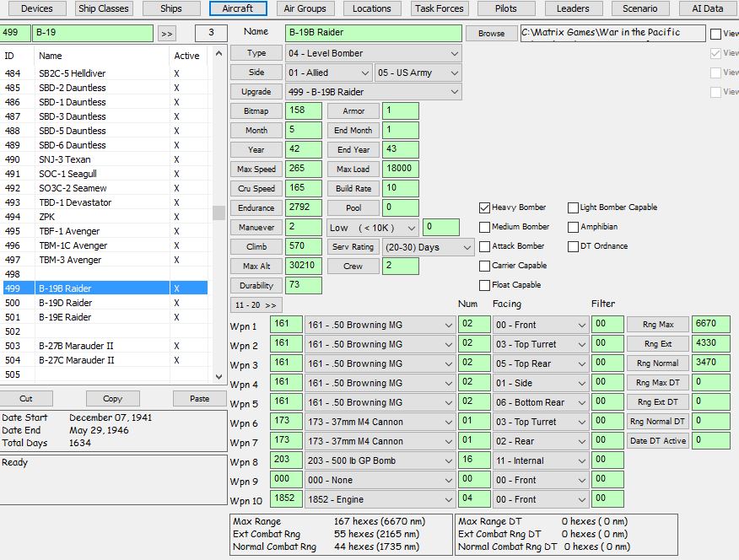
Task: Click the Max Load field showing 18000
Action: click(400, 169)
